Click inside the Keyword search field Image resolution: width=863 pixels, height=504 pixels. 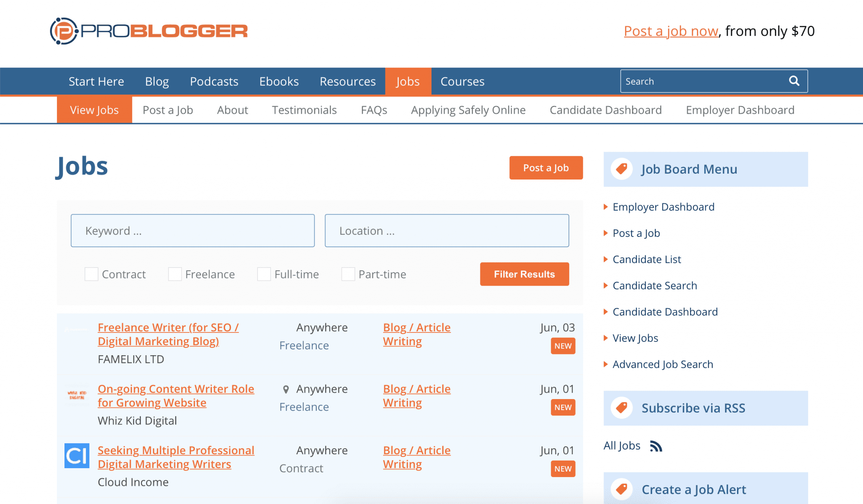coord(193,231)
